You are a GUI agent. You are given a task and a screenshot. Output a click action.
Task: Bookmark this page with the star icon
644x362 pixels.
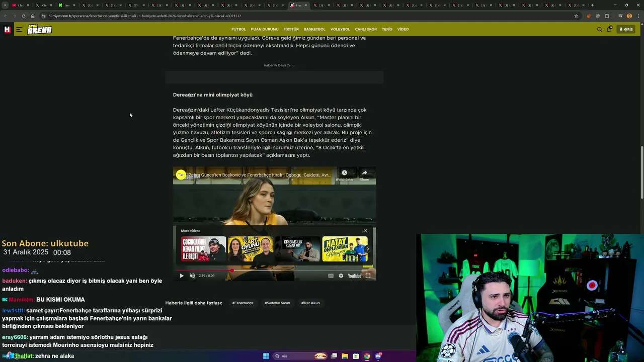[x=576, y=16]
